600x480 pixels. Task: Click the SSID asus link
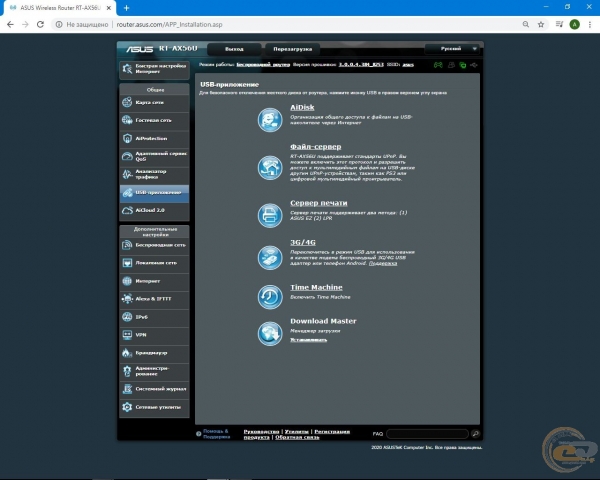click(x=408, y=65)
